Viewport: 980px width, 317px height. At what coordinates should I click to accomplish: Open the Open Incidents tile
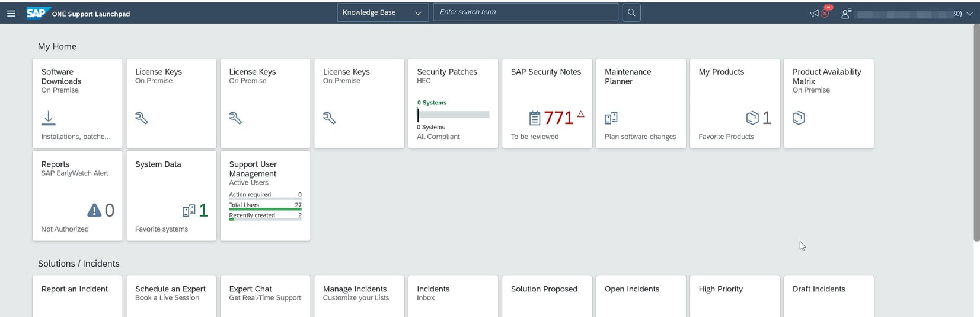point(641,296)
